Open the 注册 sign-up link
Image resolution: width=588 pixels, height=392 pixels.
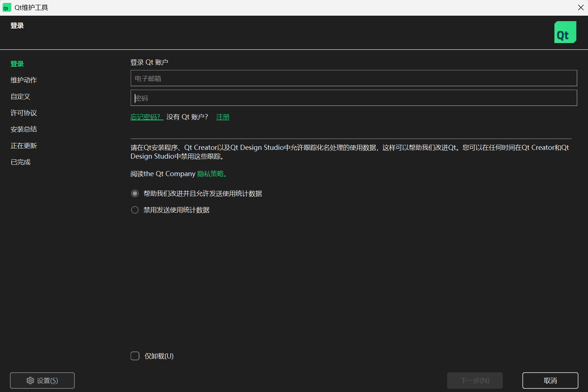point(223,117)
